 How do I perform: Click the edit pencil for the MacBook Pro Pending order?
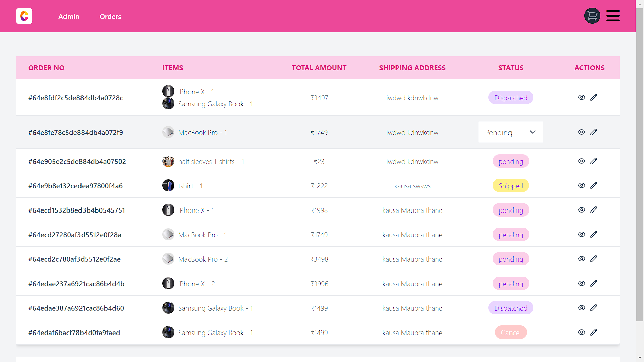click(x=594, y=132)
